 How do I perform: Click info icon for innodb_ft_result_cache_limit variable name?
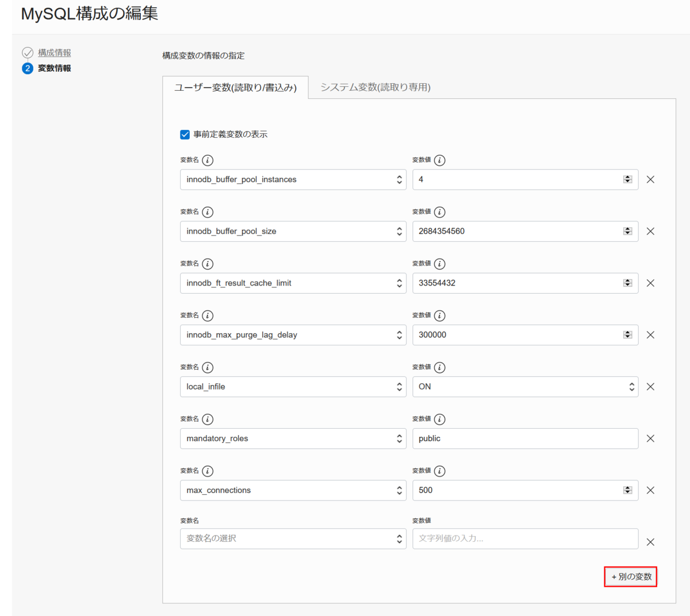click(208, 264)
